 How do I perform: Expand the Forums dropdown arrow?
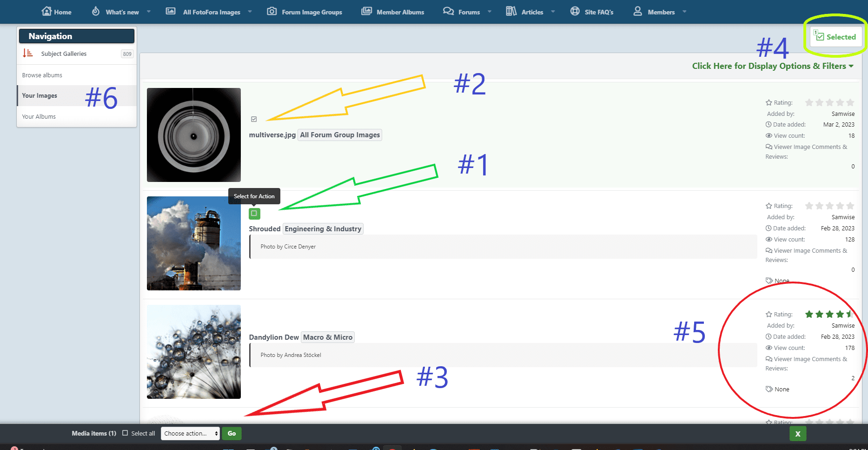tap(490, 12)
